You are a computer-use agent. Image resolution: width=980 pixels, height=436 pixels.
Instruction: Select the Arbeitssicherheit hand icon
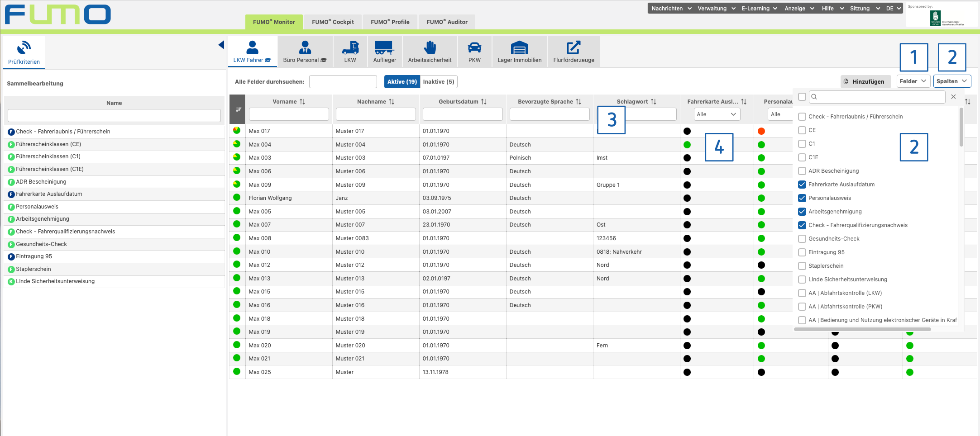(x=430, y=47)
